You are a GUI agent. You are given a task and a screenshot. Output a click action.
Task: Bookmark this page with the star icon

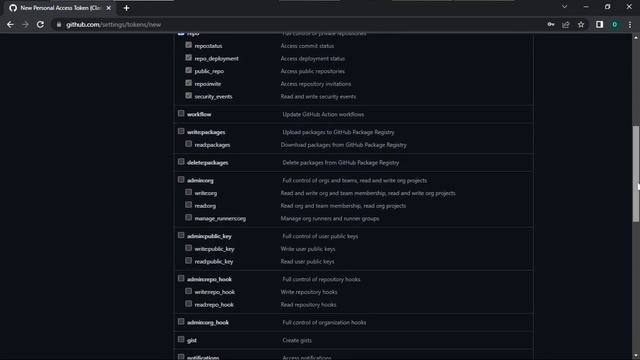pos(581,24)
